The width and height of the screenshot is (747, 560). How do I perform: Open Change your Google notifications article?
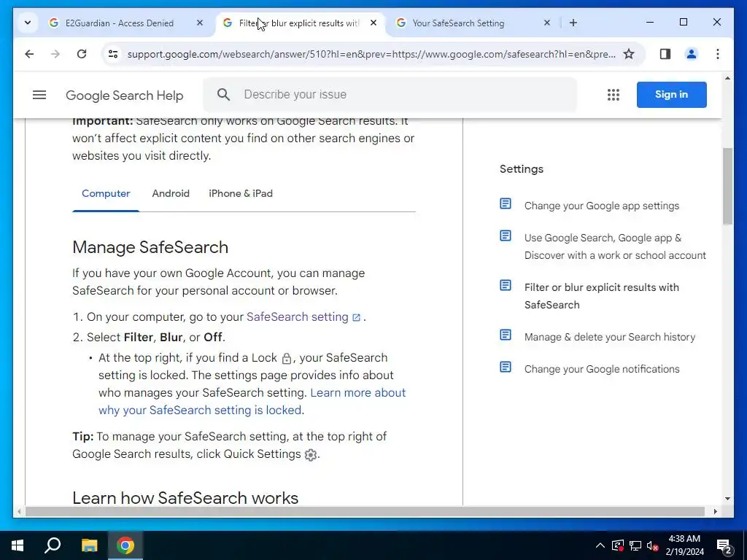pyautogui.click(x=602, y=369)
